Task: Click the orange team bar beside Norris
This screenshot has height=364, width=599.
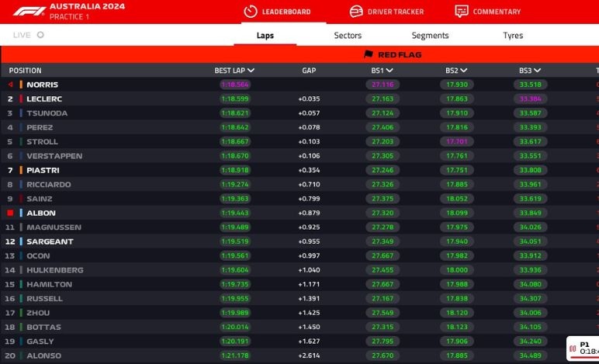Action: [x=21, y=85]
